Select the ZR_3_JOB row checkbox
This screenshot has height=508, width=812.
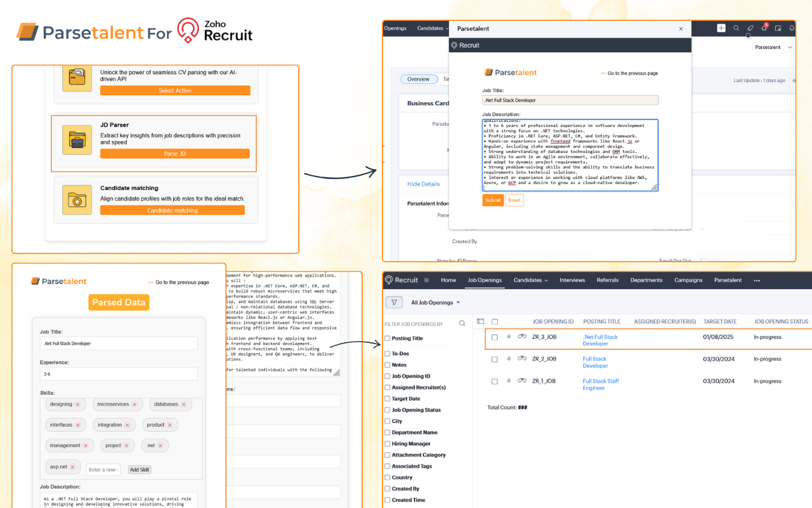pos(495,337)
